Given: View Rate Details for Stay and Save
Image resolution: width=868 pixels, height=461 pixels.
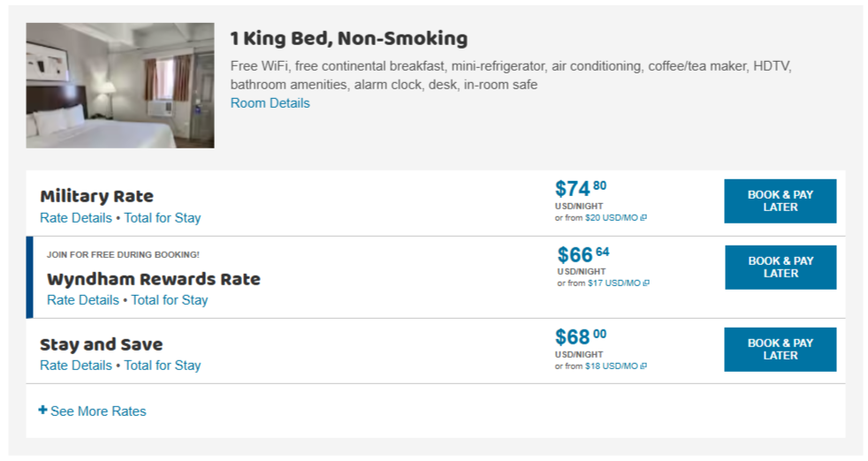Looking at the screenshot, I should tap(76, 366).
